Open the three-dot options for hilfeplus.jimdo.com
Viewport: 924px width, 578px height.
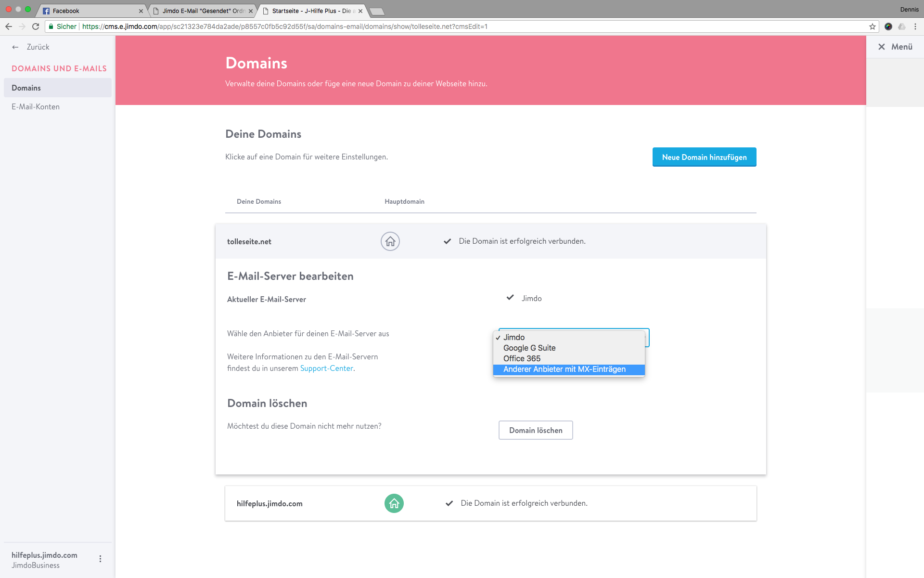(100, 559)
